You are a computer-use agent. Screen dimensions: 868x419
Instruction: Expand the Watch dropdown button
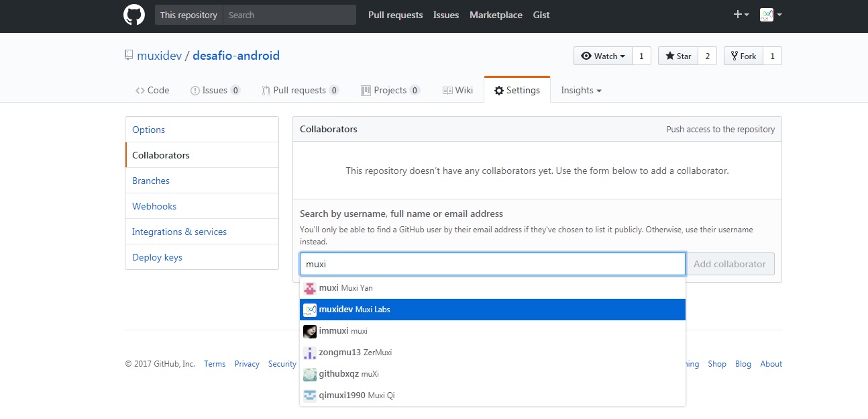coord(603,56)
